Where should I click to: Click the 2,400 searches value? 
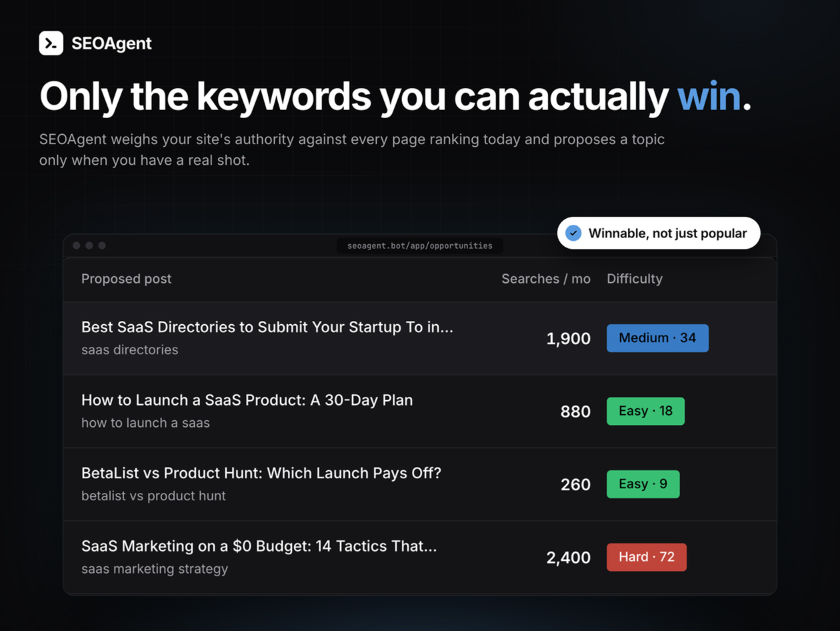pyautogui.click(x=569, y=558)
